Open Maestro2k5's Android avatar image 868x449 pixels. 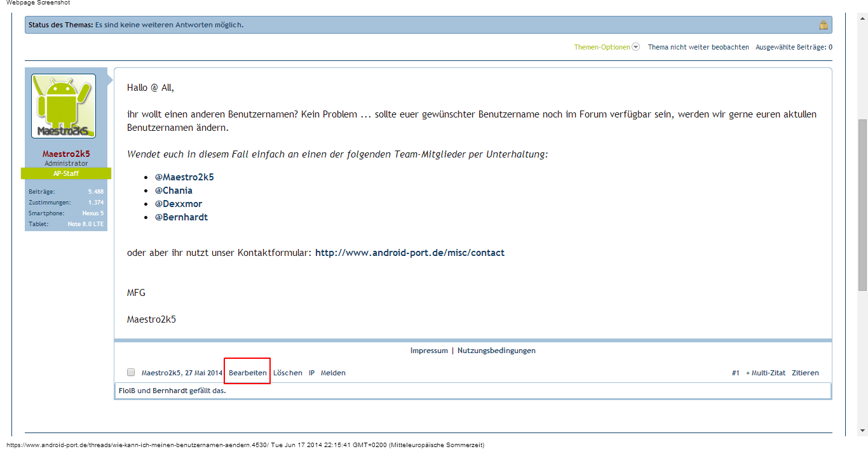point(64,106)
